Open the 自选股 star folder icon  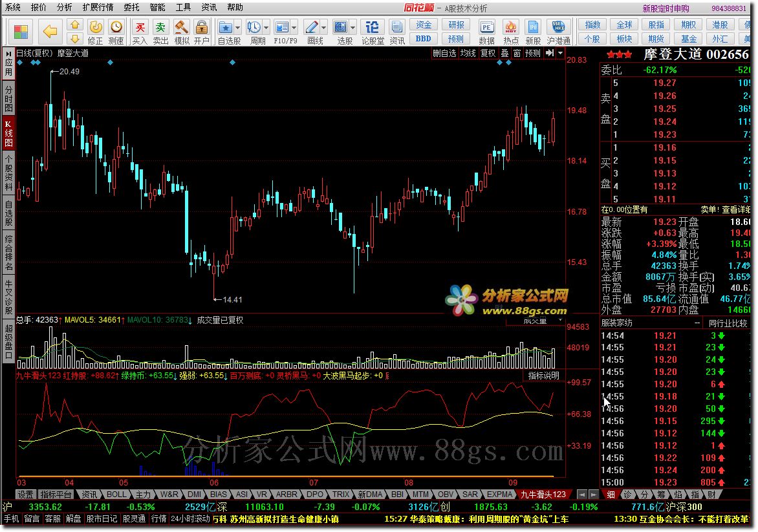tap(225, 27)
